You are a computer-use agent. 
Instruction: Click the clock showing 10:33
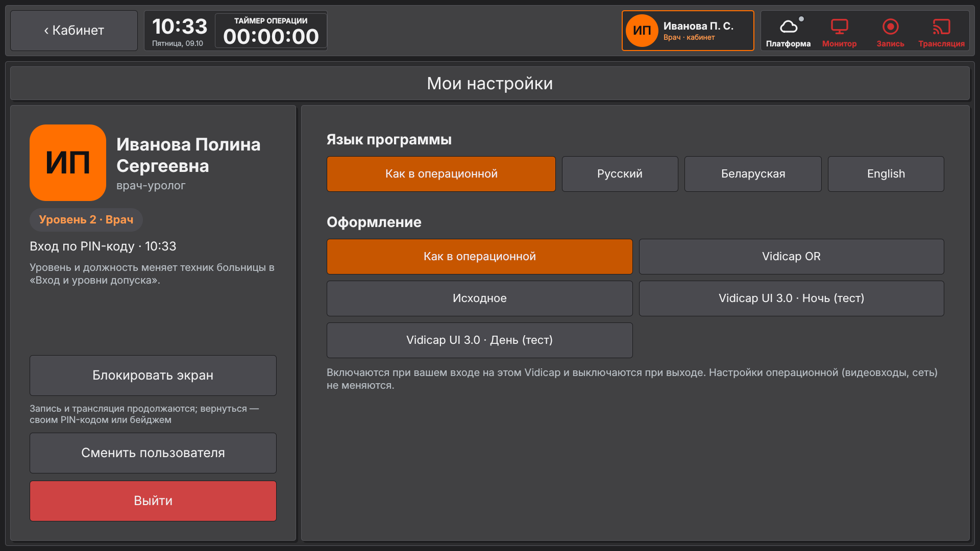pos(180,27)
